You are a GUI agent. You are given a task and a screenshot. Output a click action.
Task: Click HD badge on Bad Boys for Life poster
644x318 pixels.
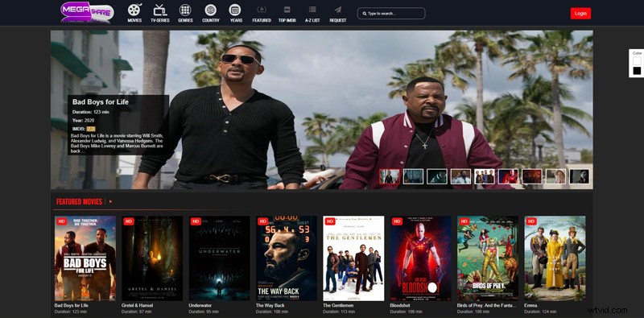tap(61, 221)
